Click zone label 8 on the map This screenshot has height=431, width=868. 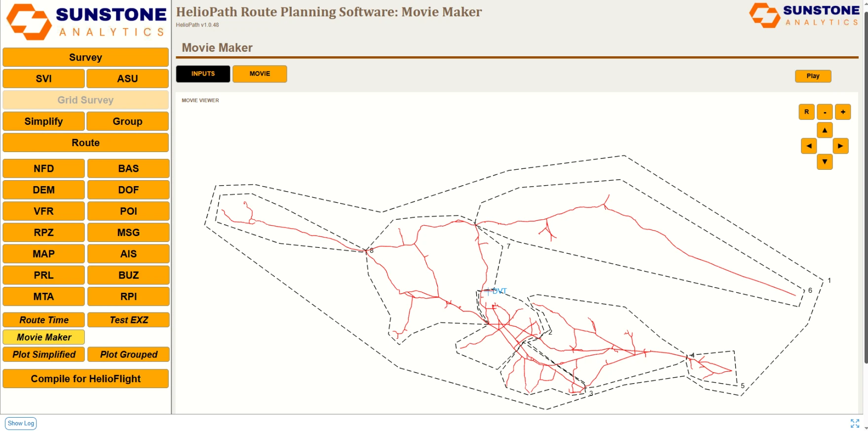tap(372, 251)
